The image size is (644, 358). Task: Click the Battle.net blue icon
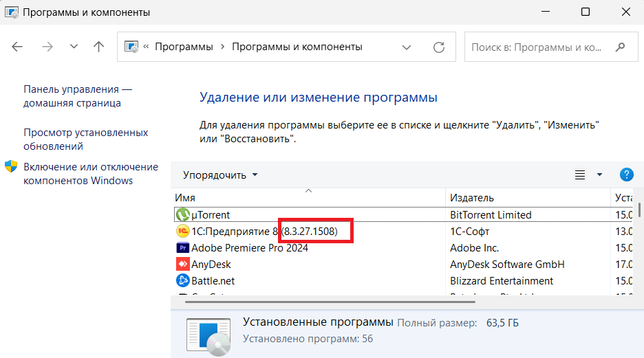click(183, 280)
